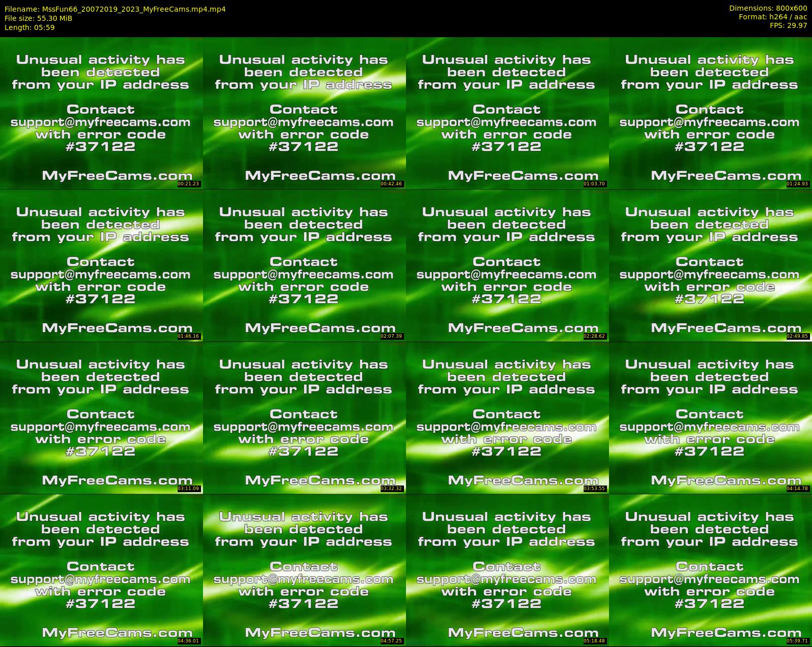The width and height of the screenshot is (812, 647).
Task: Click the preview frame at 01:03.70
Action: 507,113
